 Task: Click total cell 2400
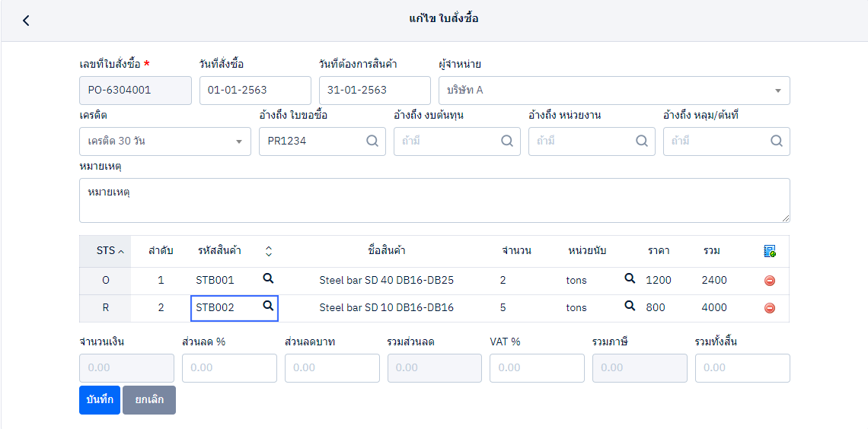pyautogui.click(x=714, y=280)
